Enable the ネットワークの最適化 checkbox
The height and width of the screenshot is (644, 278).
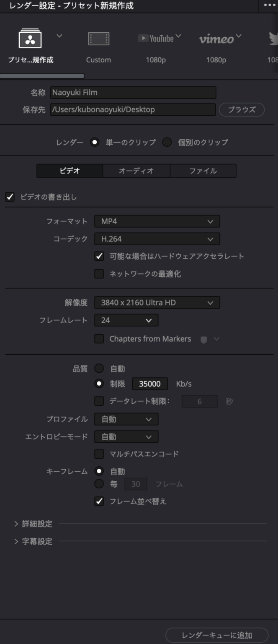(x=99, y=274)
